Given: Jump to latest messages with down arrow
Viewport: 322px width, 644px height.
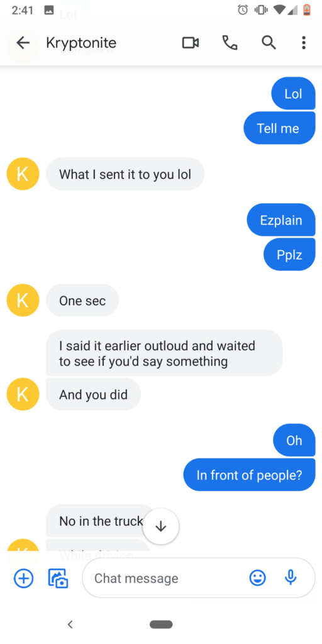Looking at the screenshot, I should pos(160,526).
